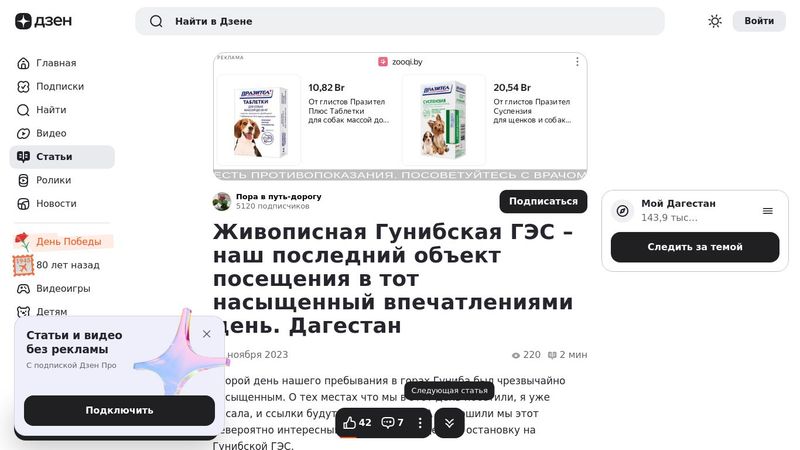This screenshot has height=450, width=800.
Task: Close the Дзен Про promo popup
Action: 207,334
